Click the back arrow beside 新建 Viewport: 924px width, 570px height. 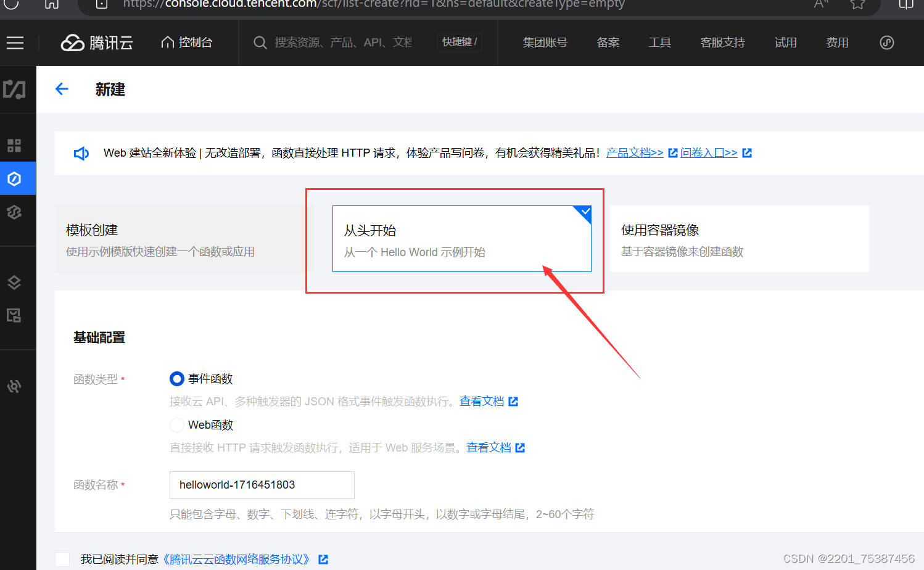click(62, 89)
